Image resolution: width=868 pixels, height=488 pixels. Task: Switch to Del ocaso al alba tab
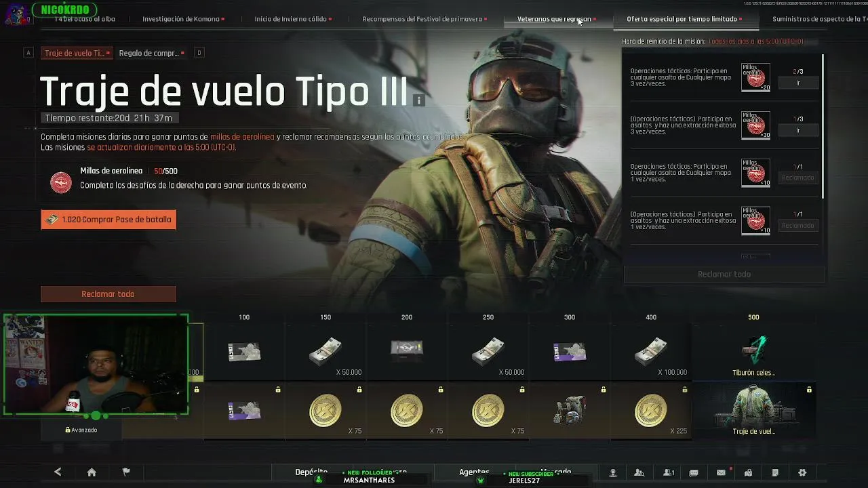[85, 19]
